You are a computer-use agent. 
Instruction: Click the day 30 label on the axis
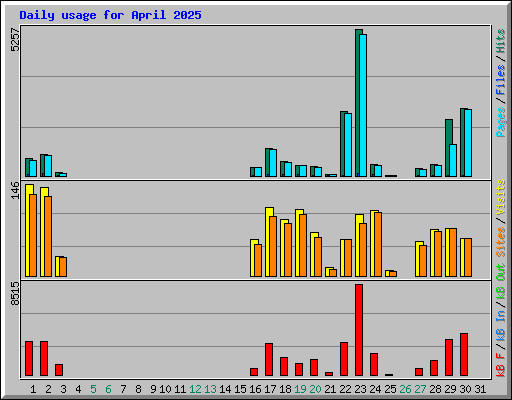(465, 389)
